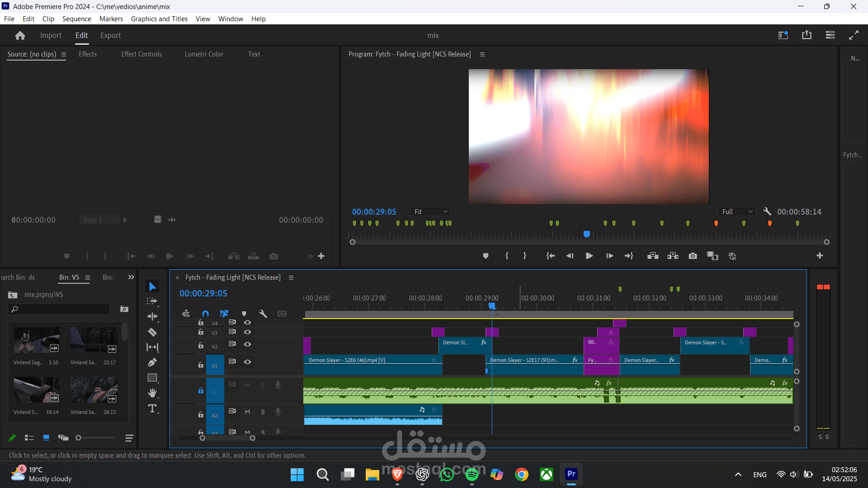
Task: Create new bin from search folder icon
Action: [124, 309]
